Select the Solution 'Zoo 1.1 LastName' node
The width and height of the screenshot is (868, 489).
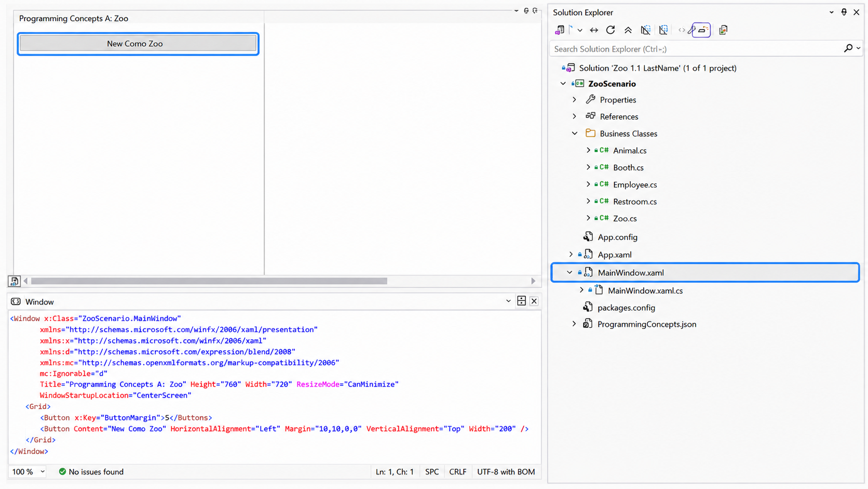(658, 68)
